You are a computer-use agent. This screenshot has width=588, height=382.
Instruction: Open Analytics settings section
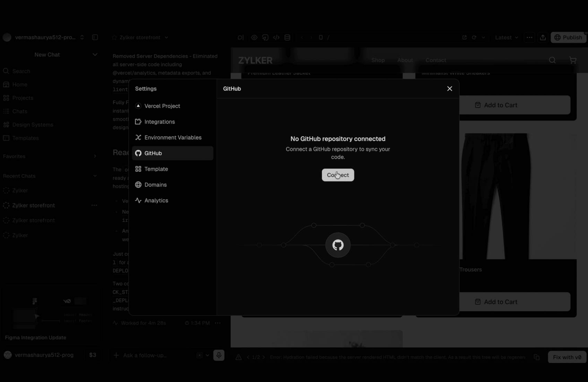click(172, 201)
